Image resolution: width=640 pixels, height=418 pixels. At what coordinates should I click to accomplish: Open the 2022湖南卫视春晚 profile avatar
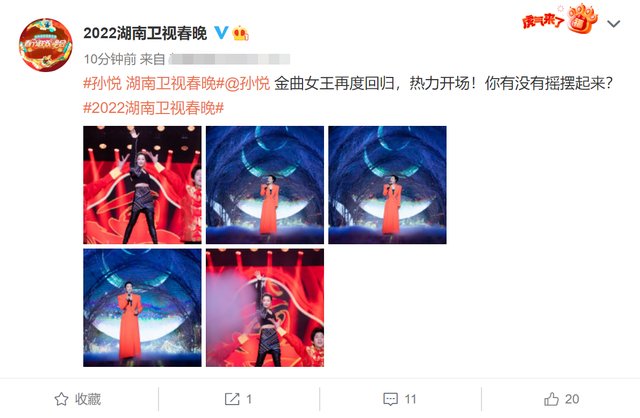[46, 44]
